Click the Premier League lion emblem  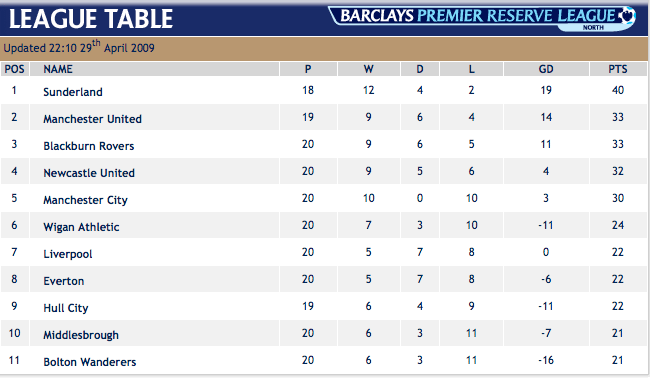pos(627,15)
